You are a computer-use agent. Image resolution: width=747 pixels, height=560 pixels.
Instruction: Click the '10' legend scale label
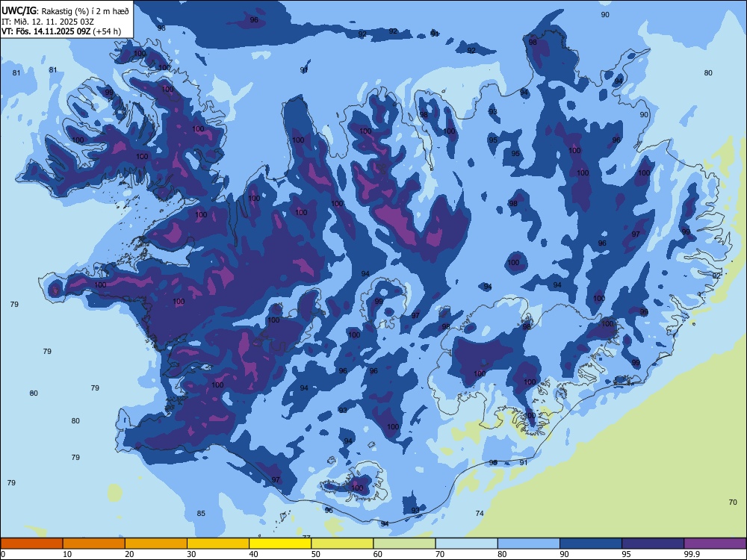coord(67,554)
